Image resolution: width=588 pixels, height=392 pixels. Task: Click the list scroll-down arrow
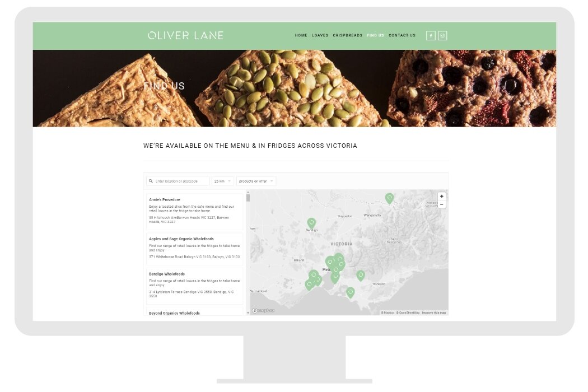(x=248, y=313)
